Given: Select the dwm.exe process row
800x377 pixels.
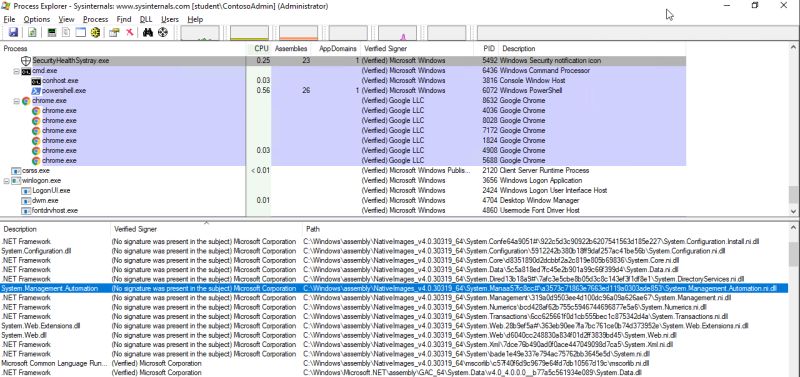Looking at the screenshot, I should pos(343,200).
